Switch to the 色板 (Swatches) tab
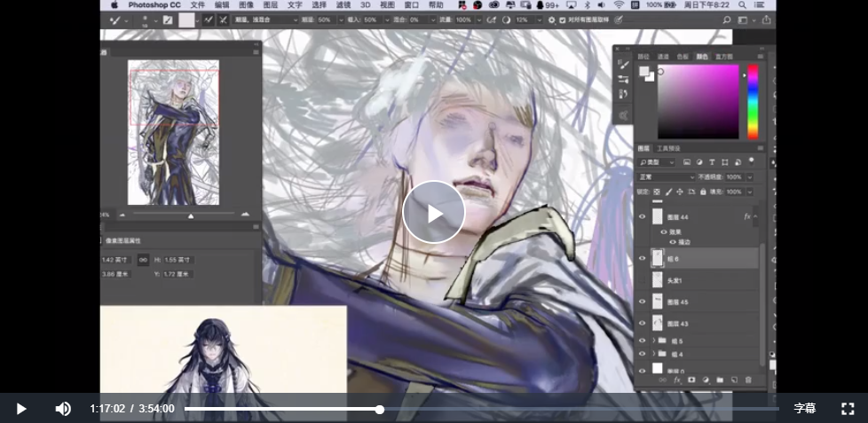868x423 pixels. (683, 57)
